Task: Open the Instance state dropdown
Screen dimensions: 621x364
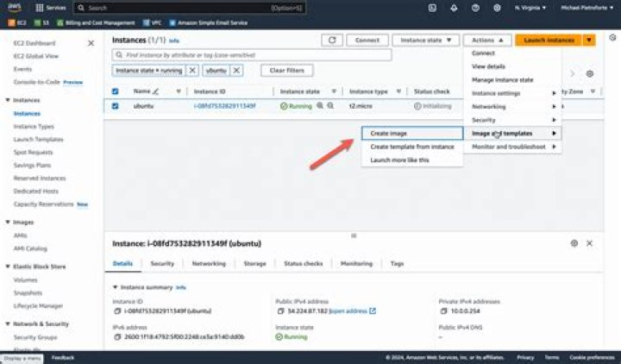Action: (425, 41)
